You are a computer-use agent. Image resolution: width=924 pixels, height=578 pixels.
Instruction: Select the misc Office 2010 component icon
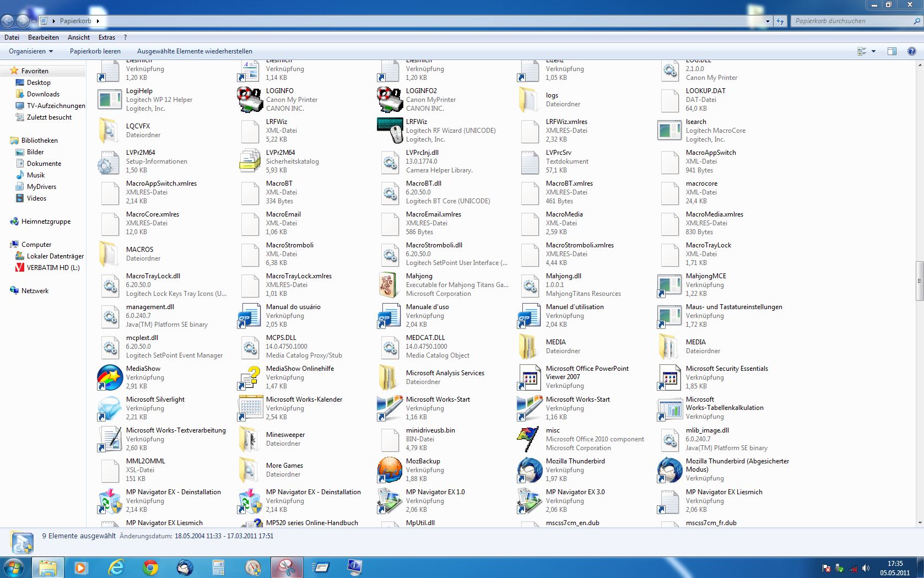point(528,439)
